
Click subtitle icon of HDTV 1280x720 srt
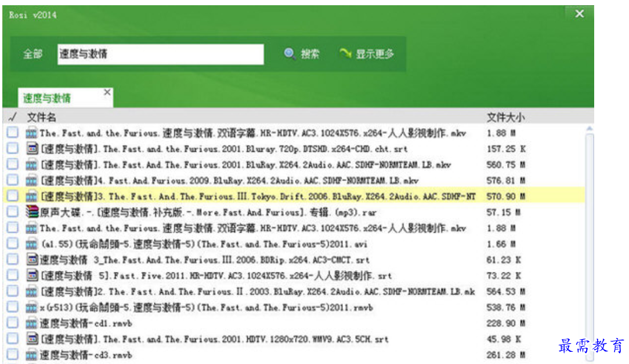coord(32,339)
